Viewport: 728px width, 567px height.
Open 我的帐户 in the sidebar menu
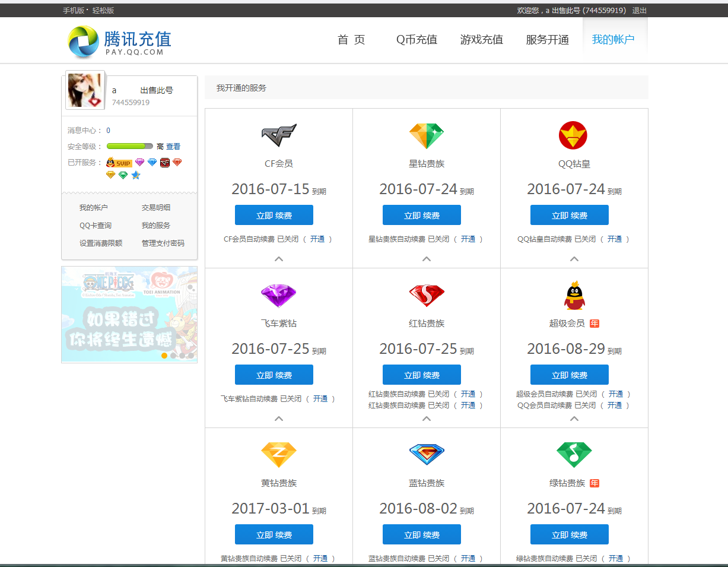[94, 208]
